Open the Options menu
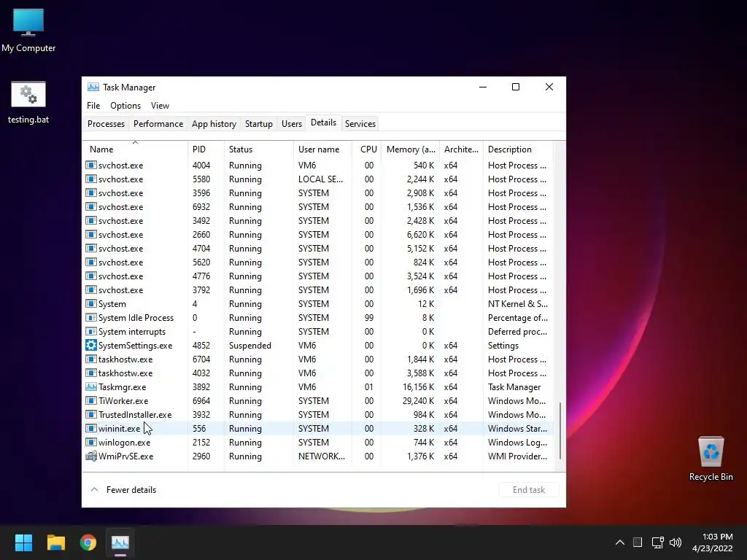This screenshot has height=560, width=747. 125,106
